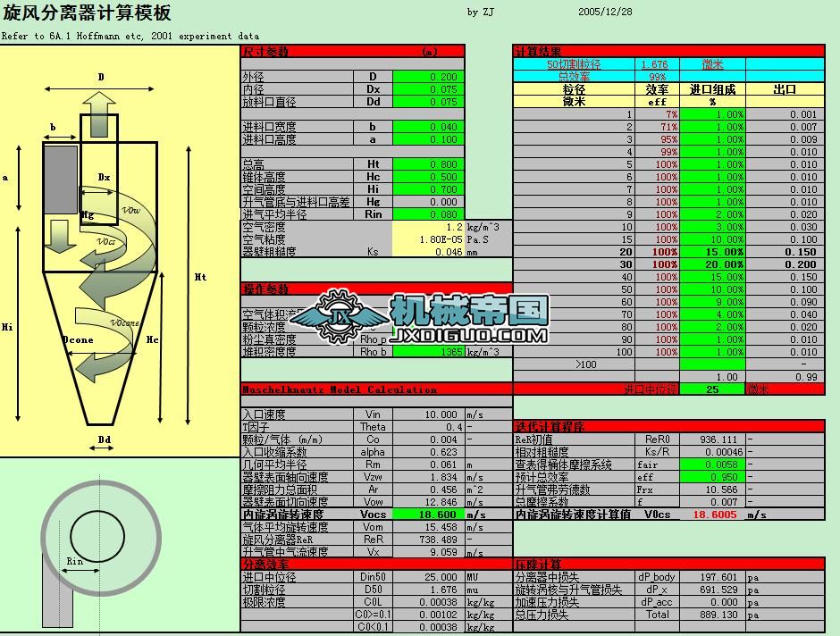Click the 71% efficiency cell
840x636 pixels.
pos(657,127)
